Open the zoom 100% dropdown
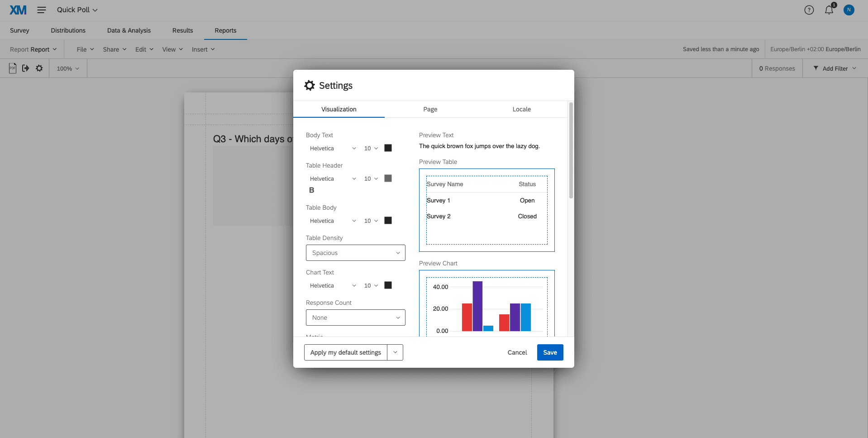 click(x=68, y=68)
